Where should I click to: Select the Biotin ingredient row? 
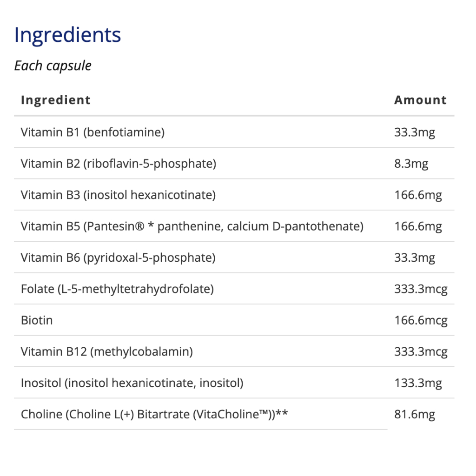point(234,320)
